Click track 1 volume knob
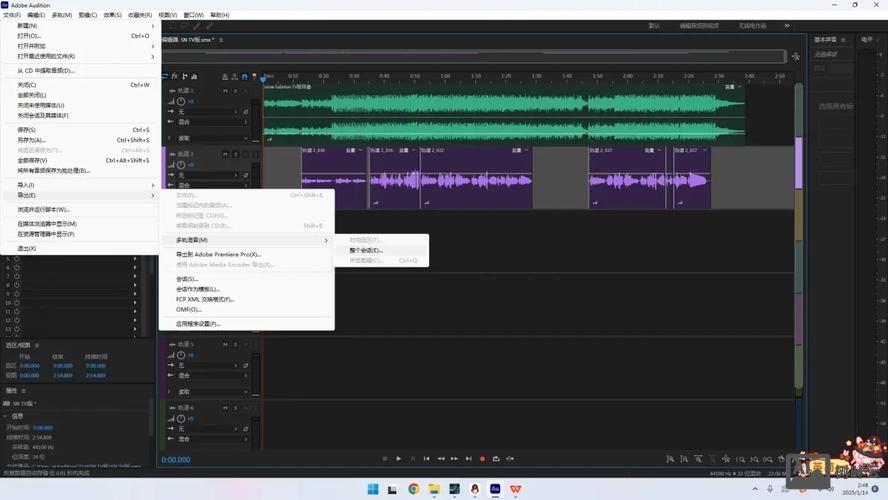Screen dimensions: 888x500 (x=181, y=102)
